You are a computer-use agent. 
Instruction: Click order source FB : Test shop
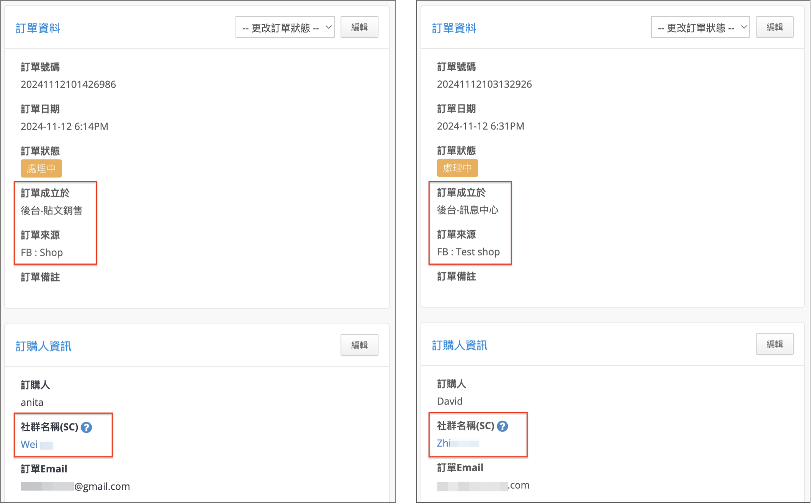468,252
